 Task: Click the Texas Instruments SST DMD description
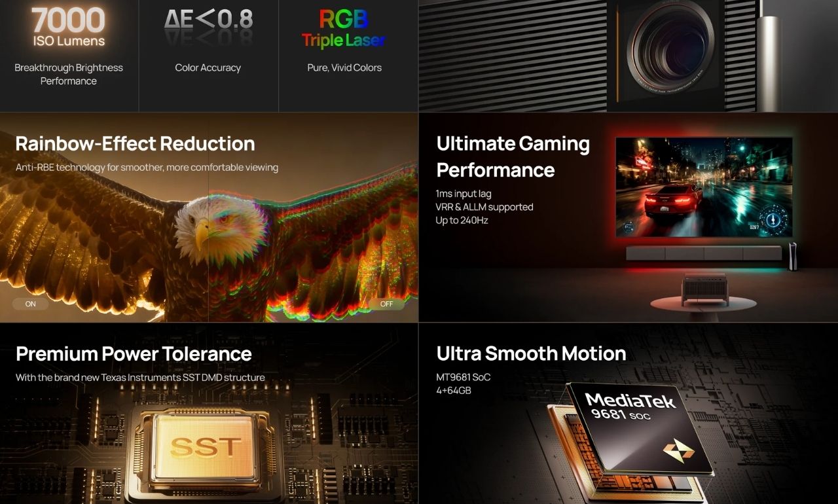click(140, 378)
